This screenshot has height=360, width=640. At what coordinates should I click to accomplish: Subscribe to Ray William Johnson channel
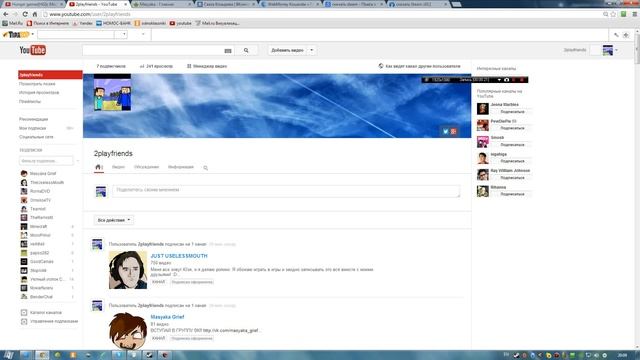pos(512,178)
